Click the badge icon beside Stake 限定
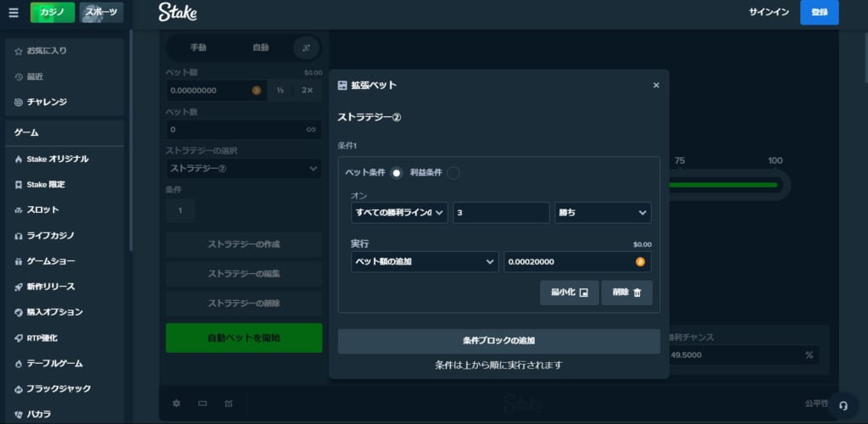Screen dimensions: 868x424 tap(19, 185)
